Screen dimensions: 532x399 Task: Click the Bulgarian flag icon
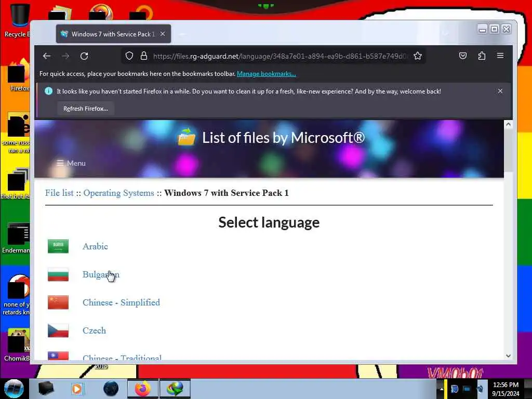coord(58,274)
